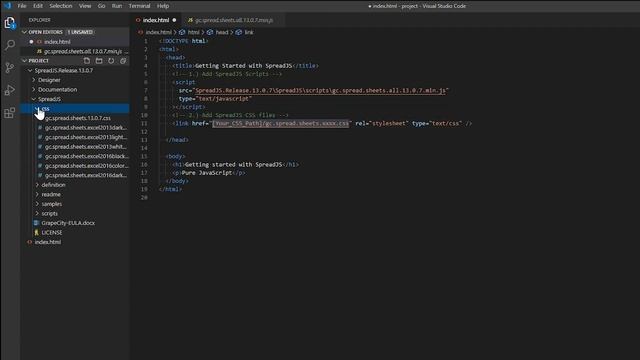Open the Run menu
The image size is (640, 360).
[x=117, y=6]
